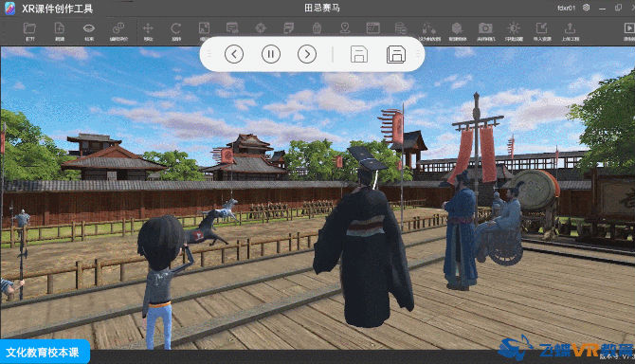This screenshot has height=364, width=635.
Task: Go to next step with right arrow
Action: [307, 54]
